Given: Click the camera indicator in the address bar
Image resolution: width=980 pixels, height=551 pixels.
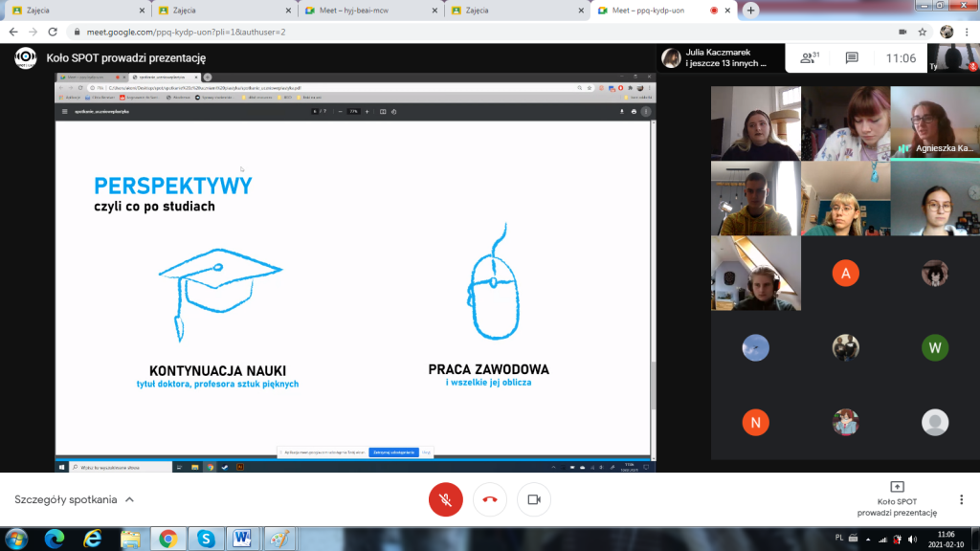Looking at the screenshot, I should point(902,32).
